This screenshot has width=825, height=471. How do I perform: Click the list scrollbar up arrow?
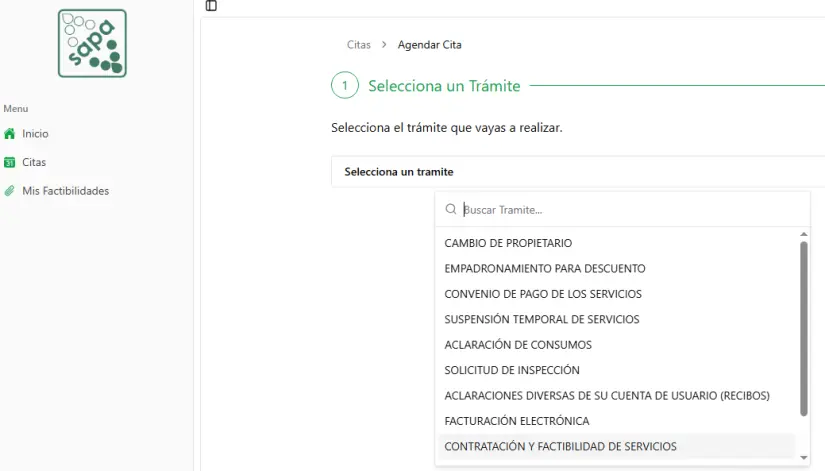[x=803, y=234]
